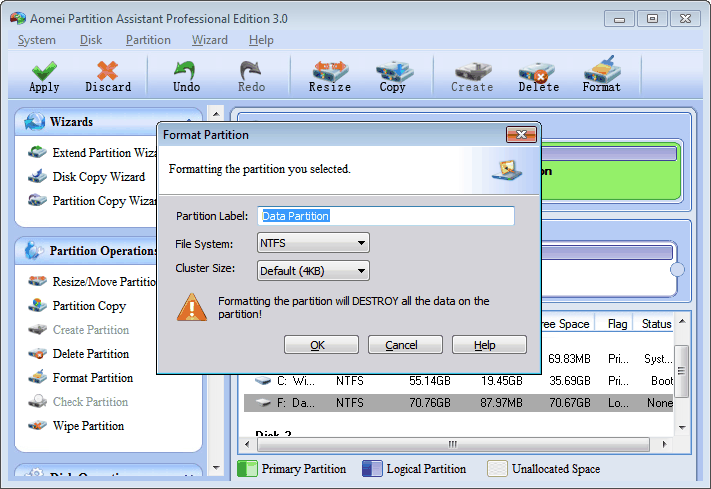711x489 pixels.
Task: Click the Primary Partition green legend swatch
Action: pos(247,469)
